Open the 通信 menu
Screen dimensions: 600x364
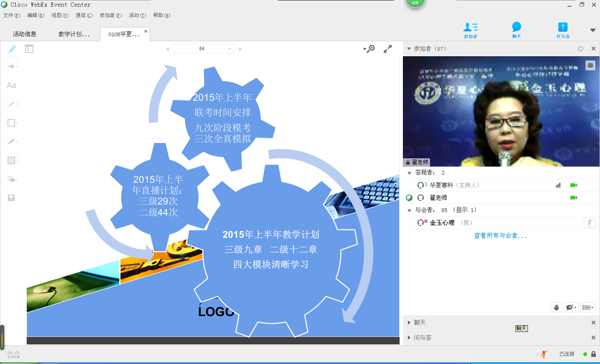[84, 15]
